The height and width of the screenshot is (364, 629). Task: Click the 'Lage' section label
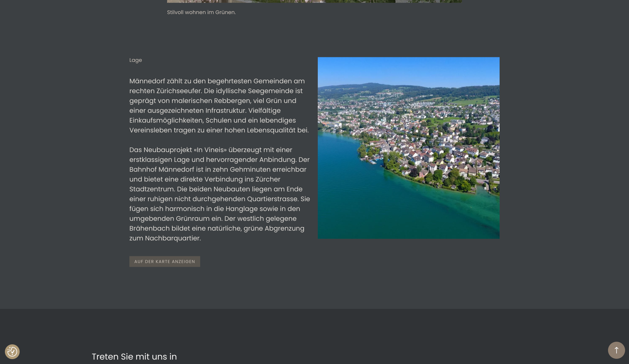[x=136, y=60]
